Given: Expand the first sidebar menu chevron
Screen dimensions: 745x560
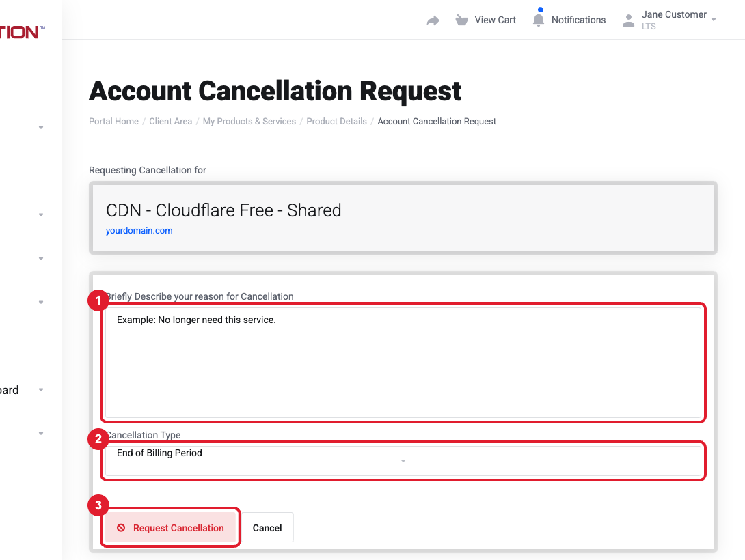Looking at the screenshot, I should [x=41, y=127].
